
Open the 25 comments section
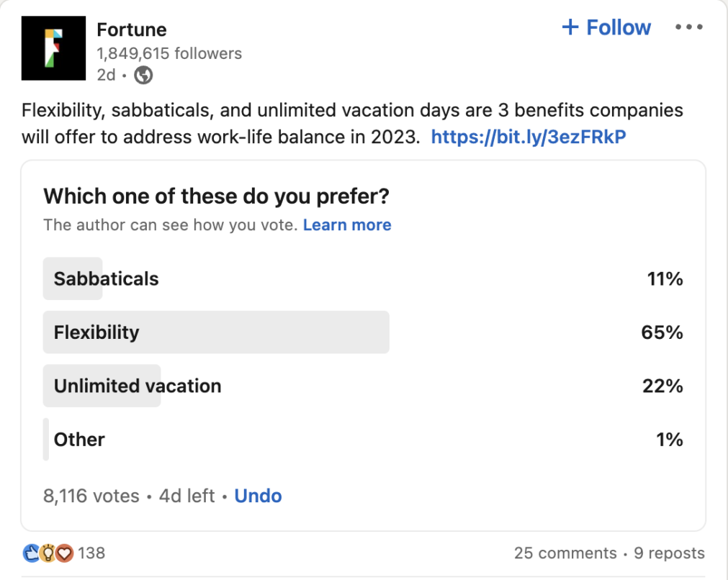coord(566,553)
